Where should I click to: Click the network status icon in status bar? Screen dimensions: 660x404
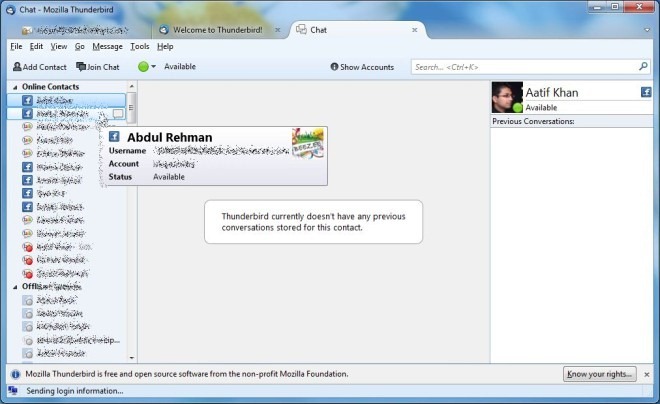(13, 391)
